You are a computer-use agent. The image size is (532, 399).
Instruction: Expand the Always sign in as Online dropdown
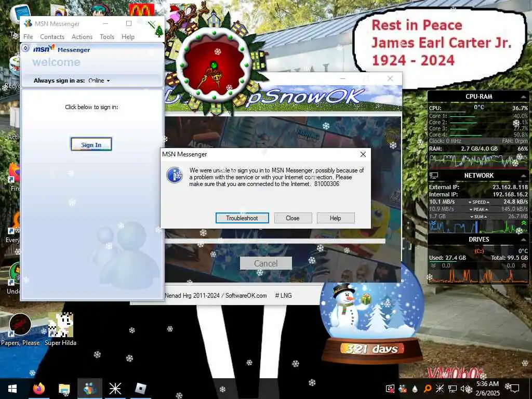coord(99,81)
